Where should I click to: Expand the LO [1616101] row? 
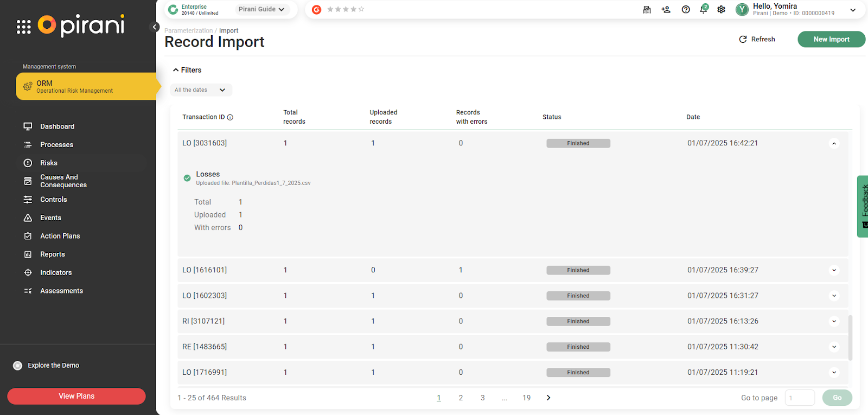834,270
